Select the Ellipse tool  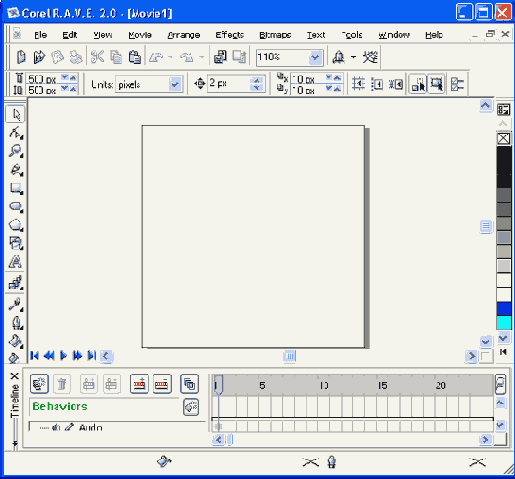click(15, 207)
